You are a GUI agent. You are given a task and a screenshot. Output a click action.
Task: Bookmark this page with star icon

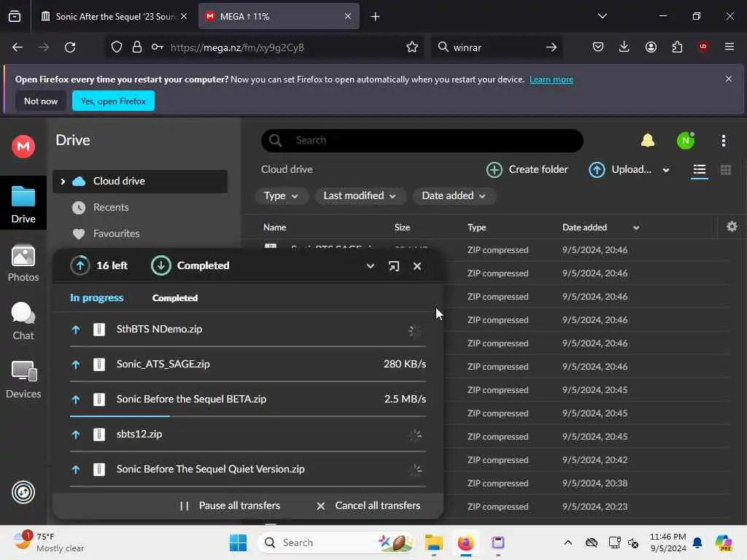tap(411, 47)
